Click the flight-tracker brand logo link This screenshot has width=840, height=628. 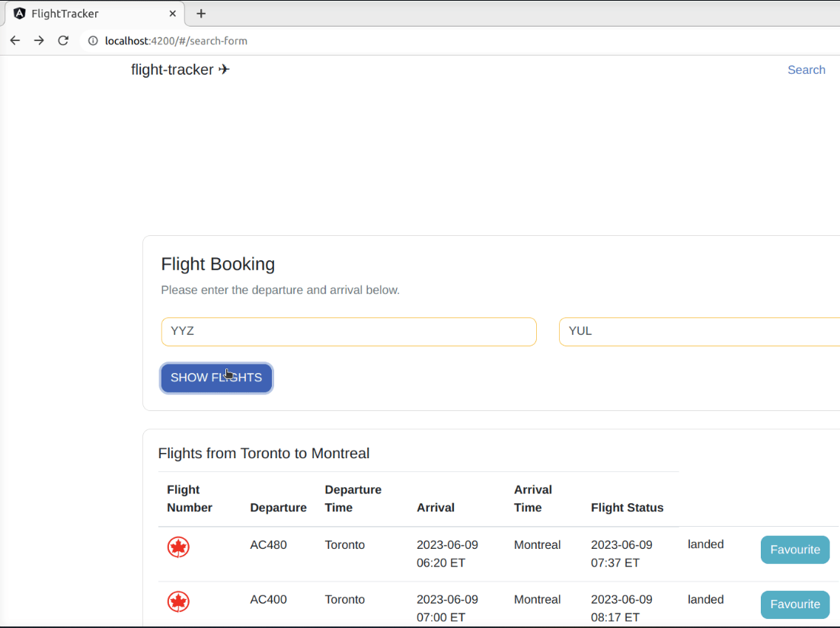click(180, 70)
